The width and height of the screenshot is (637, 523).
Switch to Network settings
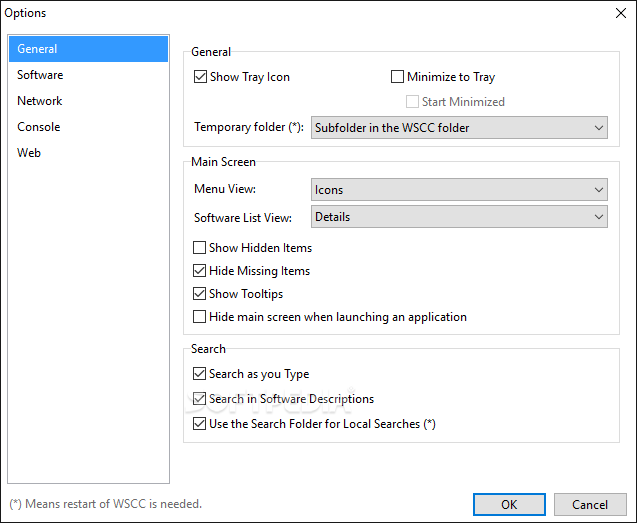tap(40, 101)
